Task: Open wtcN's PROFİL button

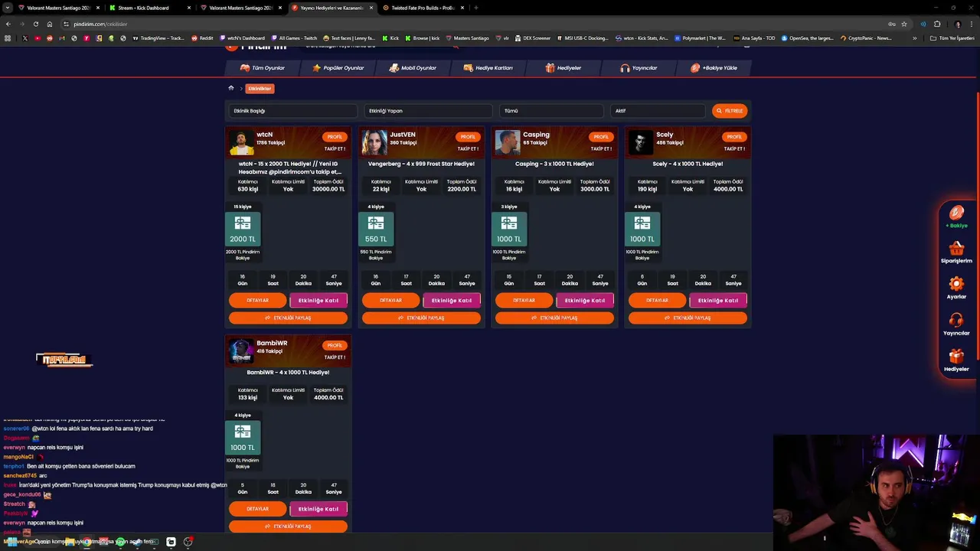Action: (335, 137)
